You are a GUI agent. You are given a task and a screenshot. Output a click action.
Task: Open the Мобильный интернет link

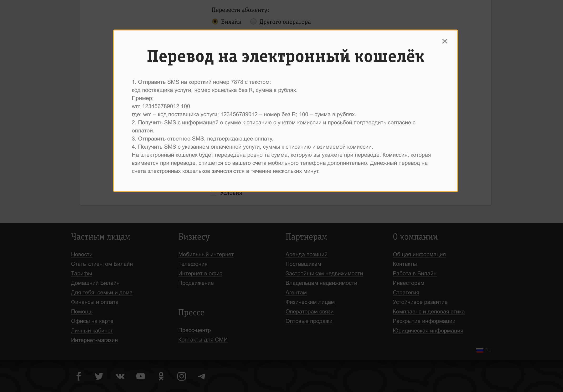click(206, 254)
